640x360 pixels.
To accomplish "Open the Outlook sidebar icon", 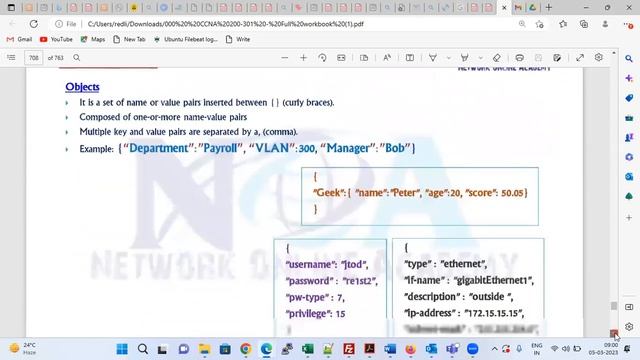I will point(629,176).
